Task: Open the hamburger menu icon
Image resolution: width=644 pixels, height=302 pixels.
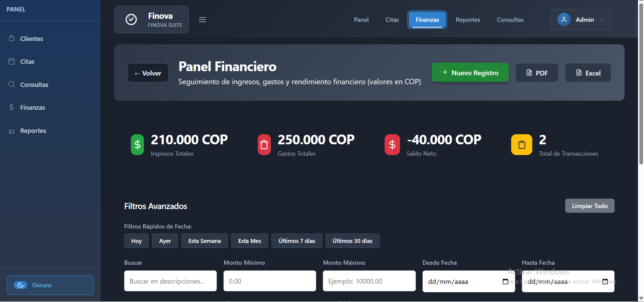Action: tap(202, 20)
